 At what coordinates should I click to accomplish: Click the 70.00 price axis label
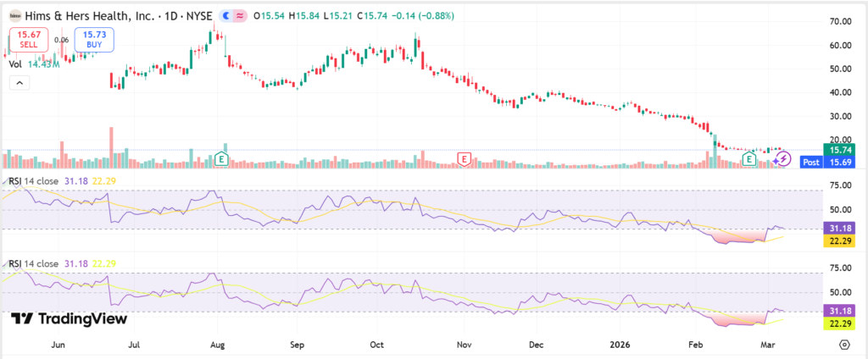[x=838, y=21]
